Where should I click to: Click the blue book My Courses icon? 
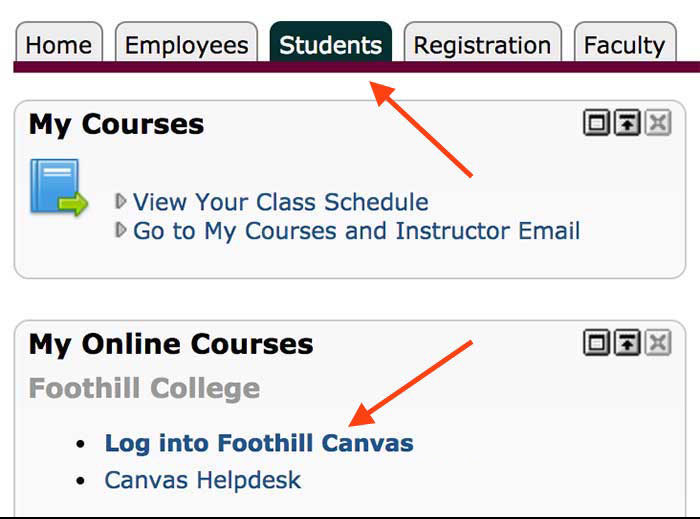[58, 187]
